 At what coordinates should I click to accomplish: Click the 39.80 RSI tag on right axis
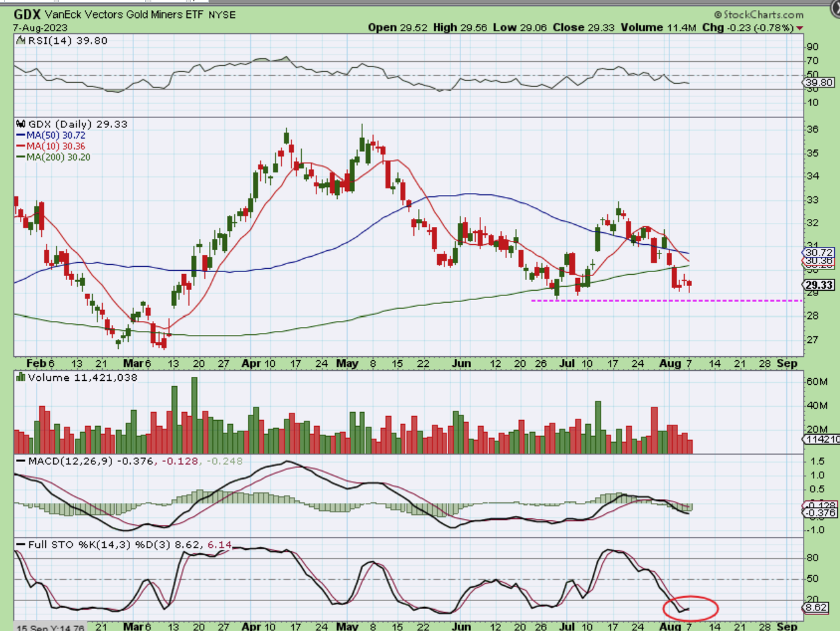click(818, 82)
